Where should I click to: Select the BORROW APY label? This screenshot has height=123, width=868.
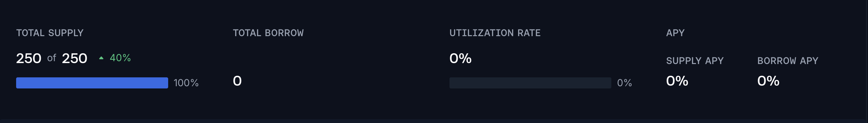click(788, 61)
